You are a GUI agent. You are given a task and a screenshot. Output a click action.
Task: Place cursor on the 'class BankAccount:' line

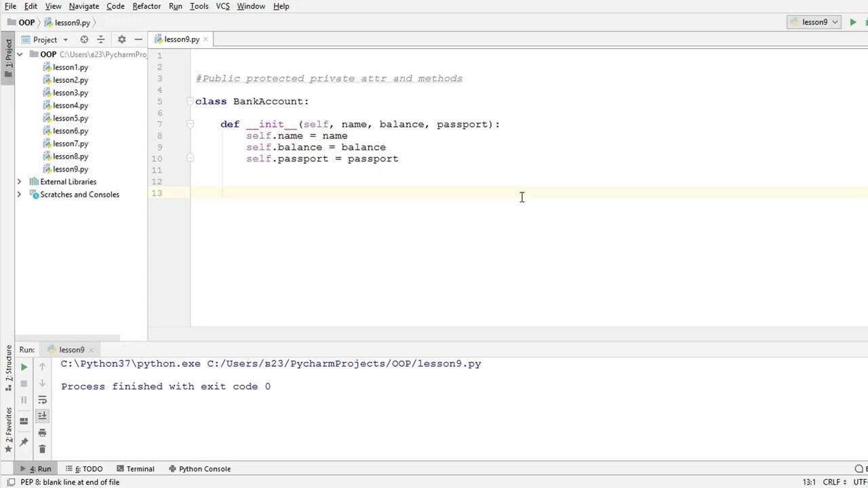click(x=252, y=102)
